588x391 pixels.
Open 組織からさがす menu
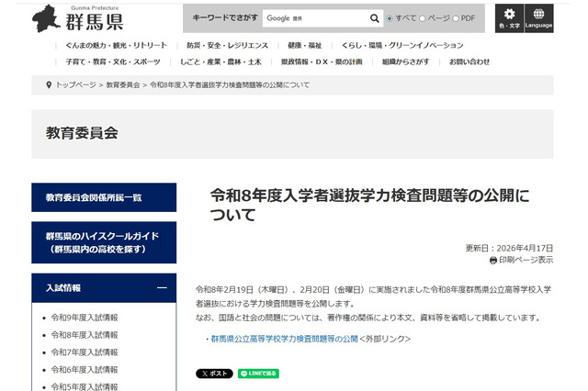(405, 61)
